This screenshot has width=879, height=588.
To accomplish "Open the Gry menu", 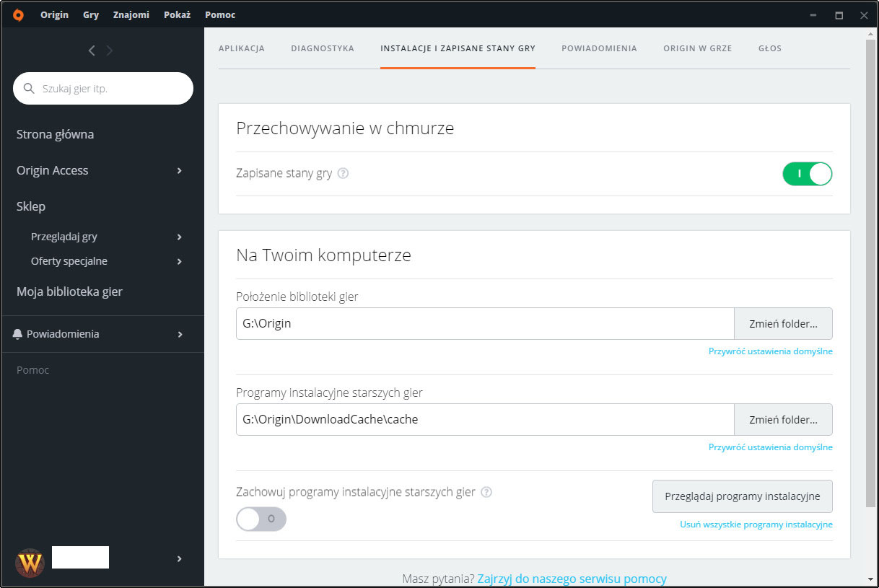I will click(91, 14).
